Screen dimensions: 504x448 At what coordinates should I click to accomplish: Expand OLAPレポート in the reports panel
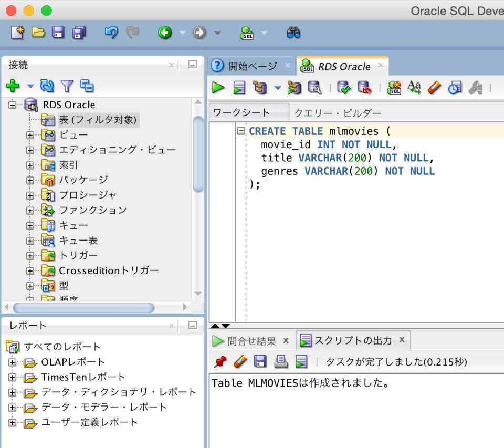(13, 361)
